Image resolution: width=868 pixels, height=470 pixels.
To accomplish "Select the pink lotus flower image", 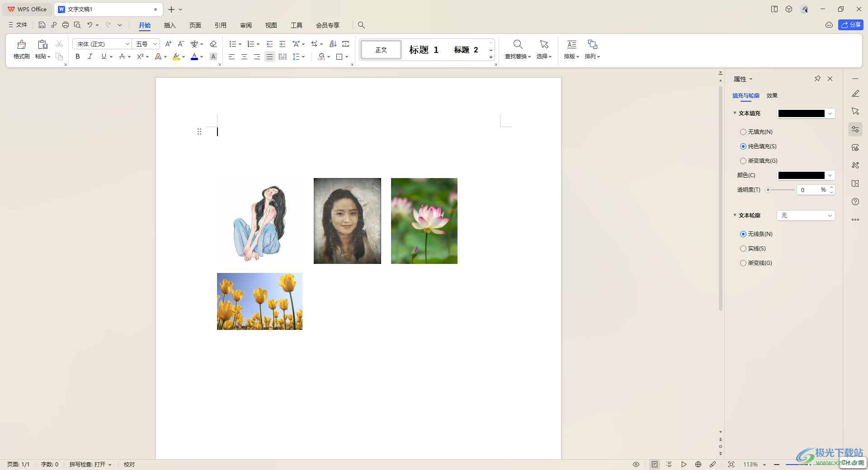I will (424, 221).
